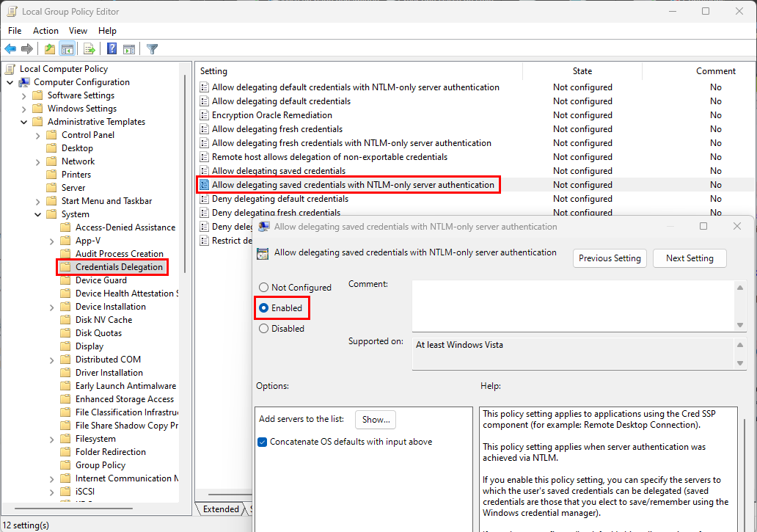The width and height of the screenshot is (757, 532).
Task: Click the Forward arrow in the toolbar
Action: 27,48
